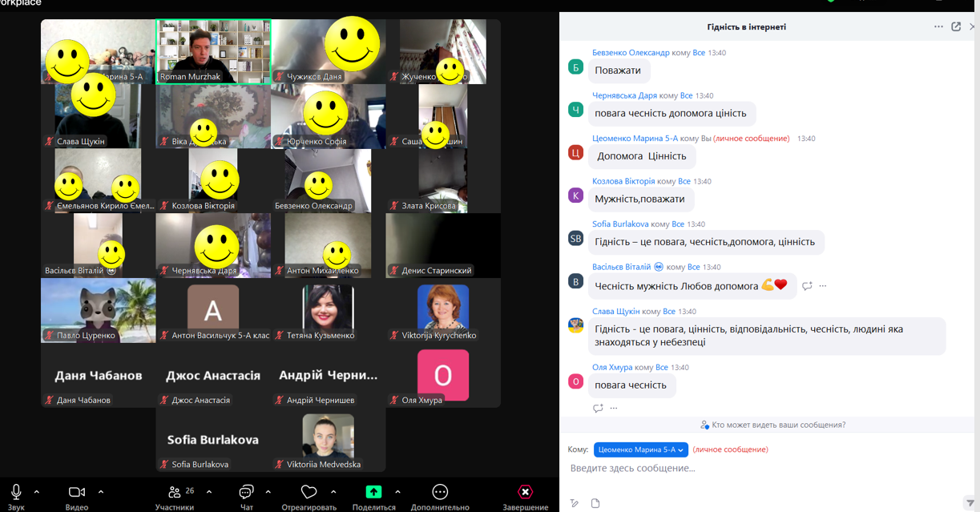Toggle the microphone with the Звук button
The image size is (980, 512).
coord(16,492)
